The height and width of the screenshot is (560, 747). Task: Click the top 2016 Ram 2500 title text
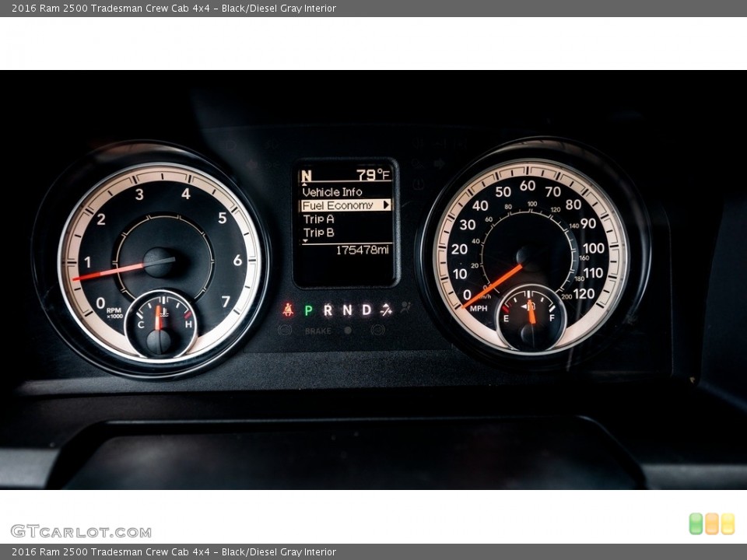(x=174, y=8)
